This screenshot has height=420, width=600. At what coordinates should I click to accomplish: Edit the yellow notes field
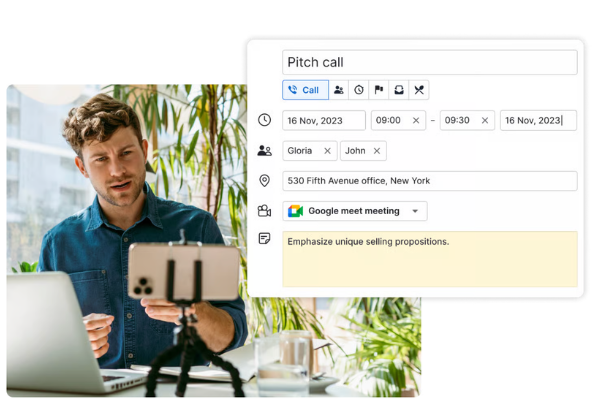[430, 259]
